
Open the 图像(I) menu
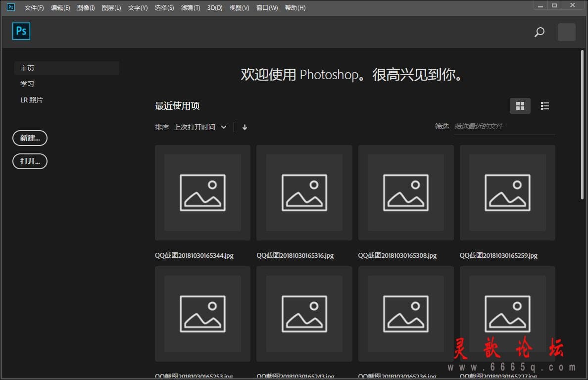[x=86, y=7]
